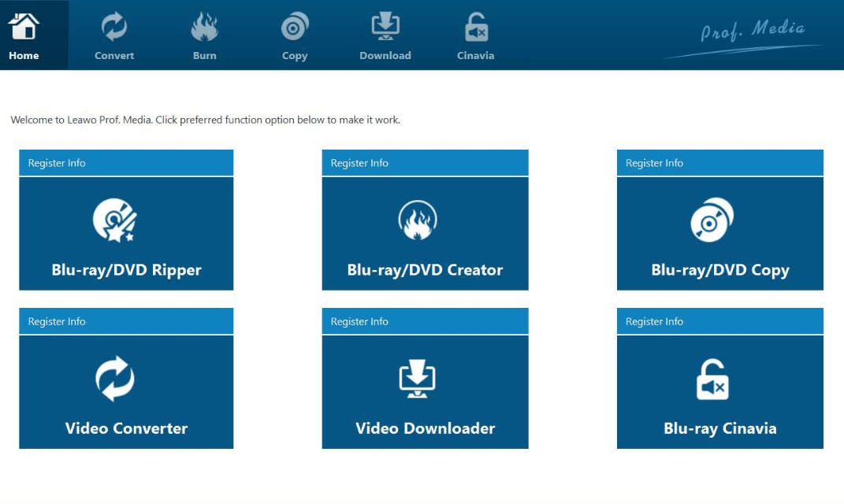844x504 pixels.
Task: Click the Convert arrows icon in the toolbar
Action: [114, 27]
